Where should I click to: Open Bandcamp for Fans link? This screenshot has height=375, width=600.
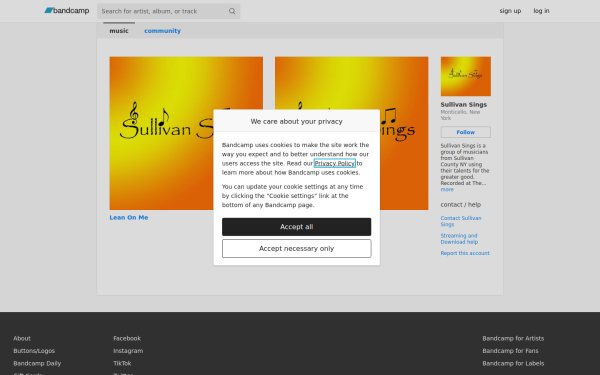[510, 351]
